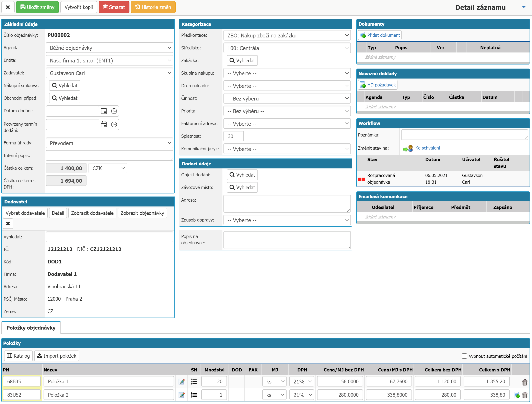
Task: Click Cena/MJ bez DPH field 280,0000
Action: [340, 395]
